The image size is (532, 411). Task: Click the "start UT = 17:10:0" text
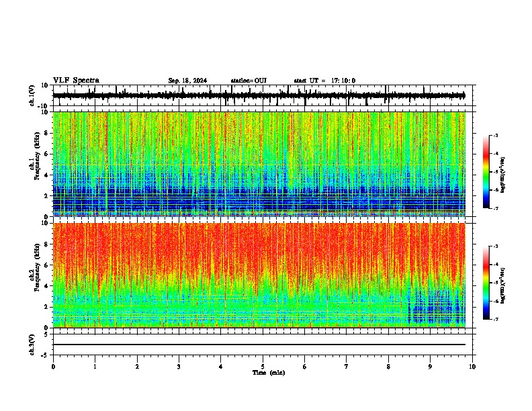pyautogui.click(x=324, y=81)
